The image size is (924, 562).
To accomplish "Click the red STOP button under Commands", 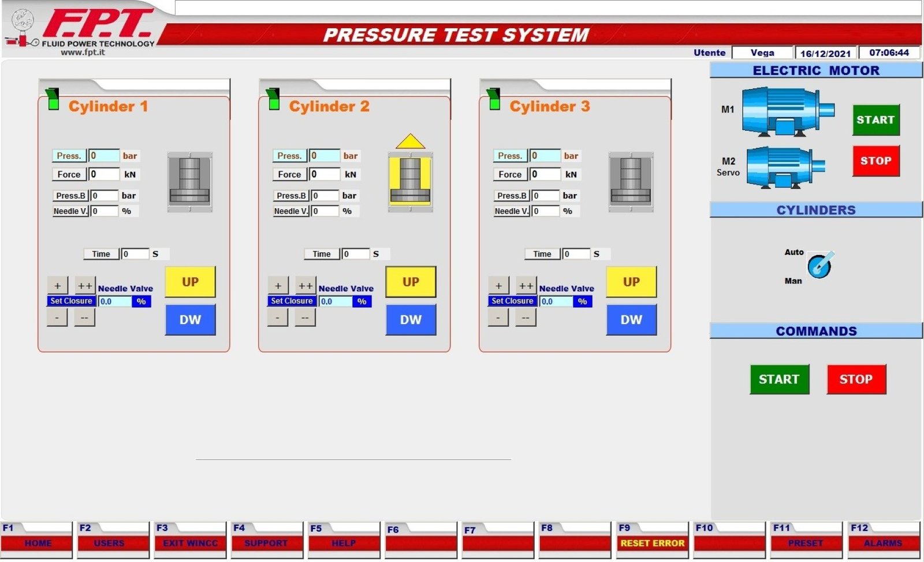I will tap(856, 379).
